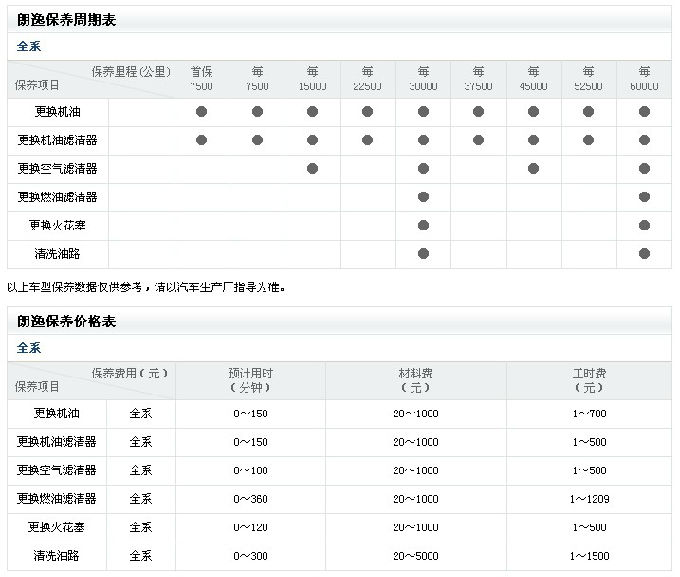680x577 pixels.
Task: Click the 0~300 time cell for 清洗油路
Action: [250, 556]
